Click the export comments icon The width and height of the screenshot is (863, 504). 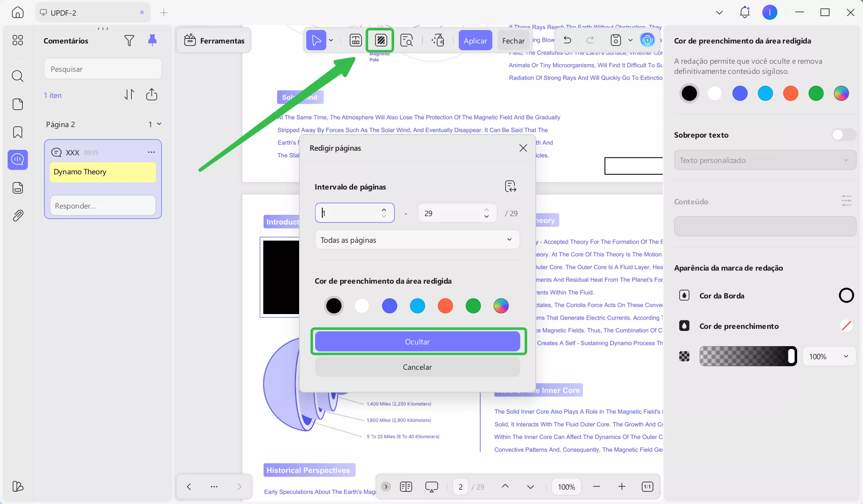(x=152, y=95)
